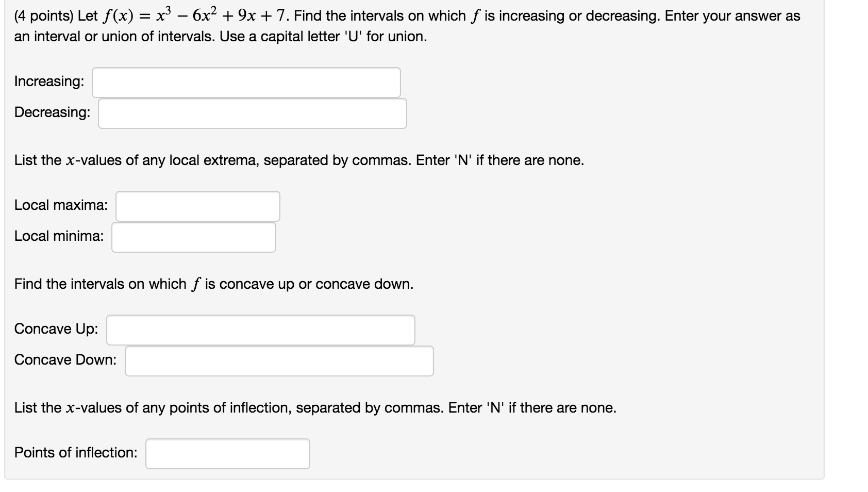The height and width of the screenshot is (492, 868).
Task: Select the Local maxima answer box
Action: (197, 206)
